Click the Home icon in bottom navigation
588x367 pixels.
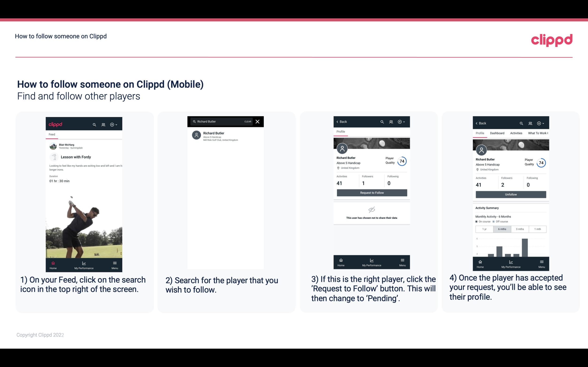(53, 263)
